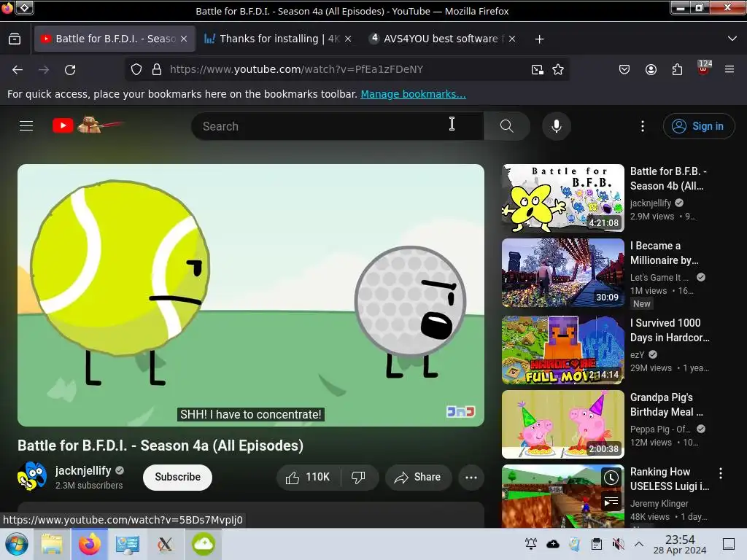Open the extensions puzzle icon
This screenshot has width=747, height=560.
[677, 69]
